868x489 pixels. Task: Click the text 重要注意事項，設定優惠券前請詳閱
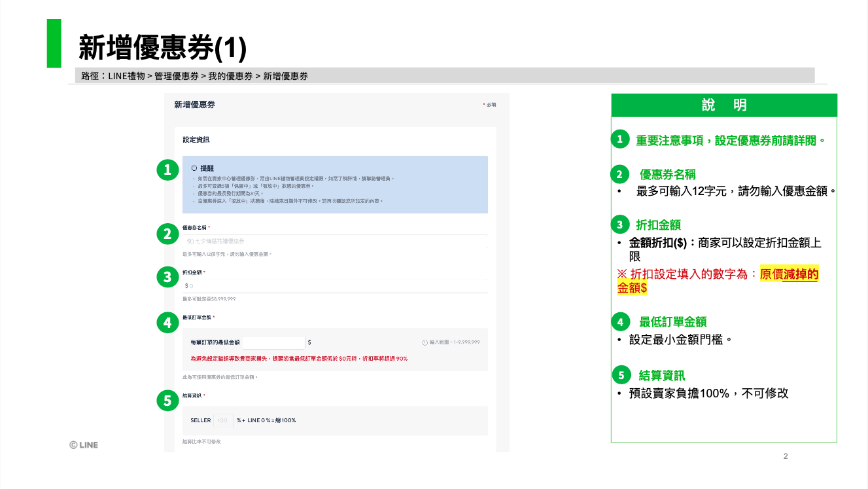(x=731, y=140)
